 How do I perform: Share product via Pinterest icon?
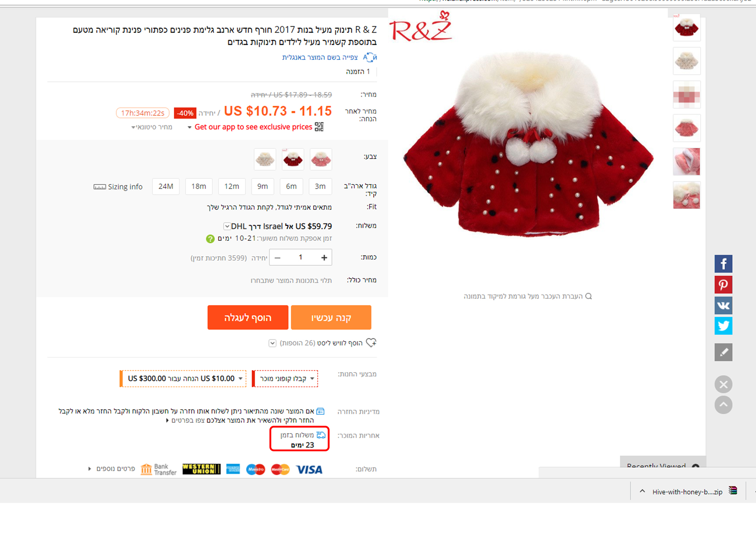(x=723, y=285)
